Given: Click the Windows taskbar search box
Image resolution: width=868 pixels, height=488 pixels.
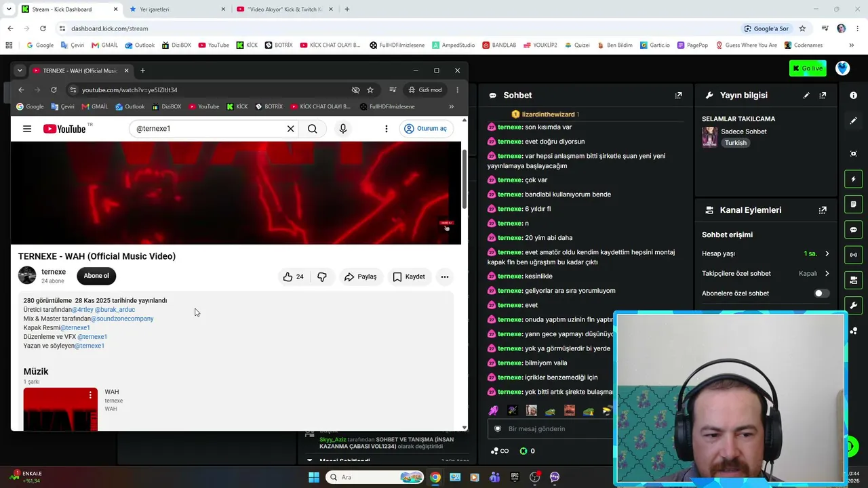Looking at the screenshot, I should pyautogui.click(x=376, y=477).
